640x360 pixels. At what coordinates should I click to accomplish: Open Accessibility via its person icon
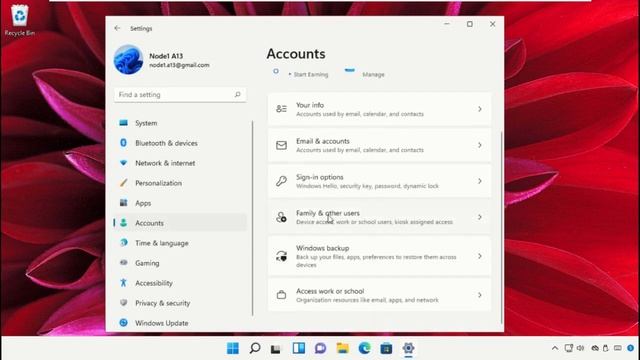tap(123, 282)
